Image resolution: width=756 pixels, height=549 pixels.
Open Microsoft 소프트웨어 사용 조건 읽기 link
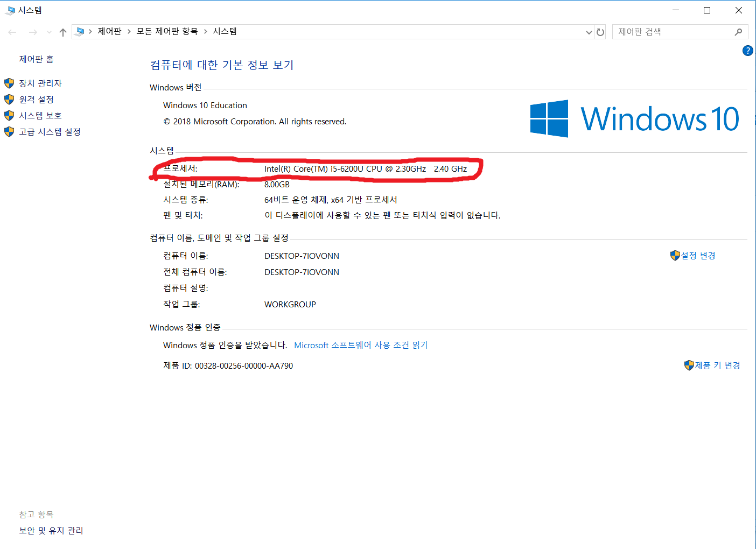pyautogui.click(x=361, y=345)
